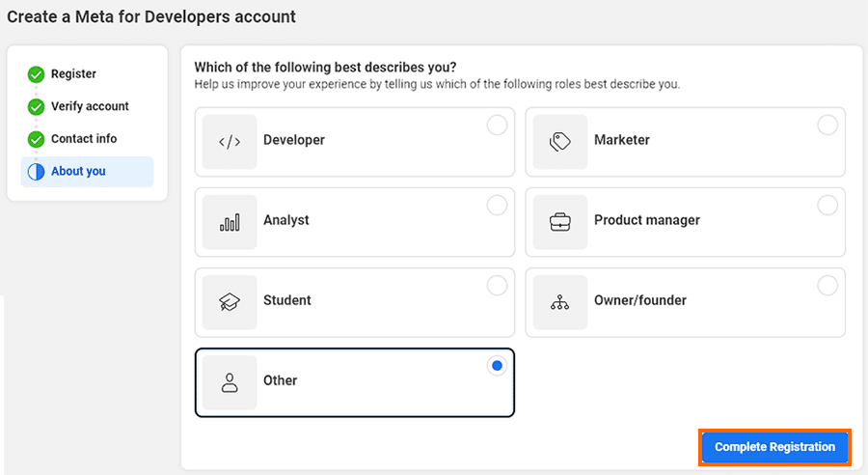868x475 pixels.
Task: Open the About you step
Action: [78, 171]
